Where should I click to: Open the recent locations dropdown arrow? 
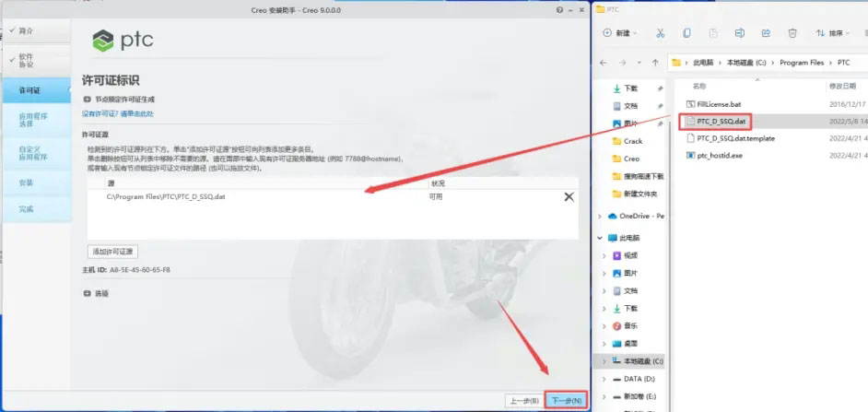point(639,63)
